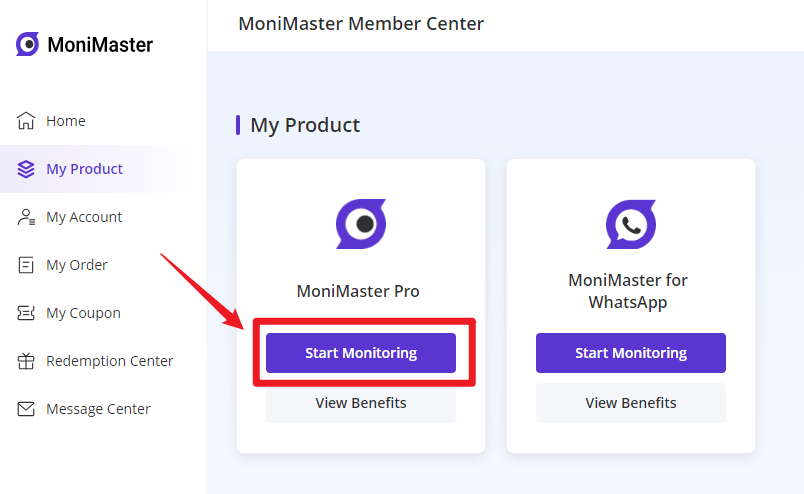The width and height of the screenshot is (804, 494).
Task: Click the MoniMaster logo icon
Action: pos(27,44)
